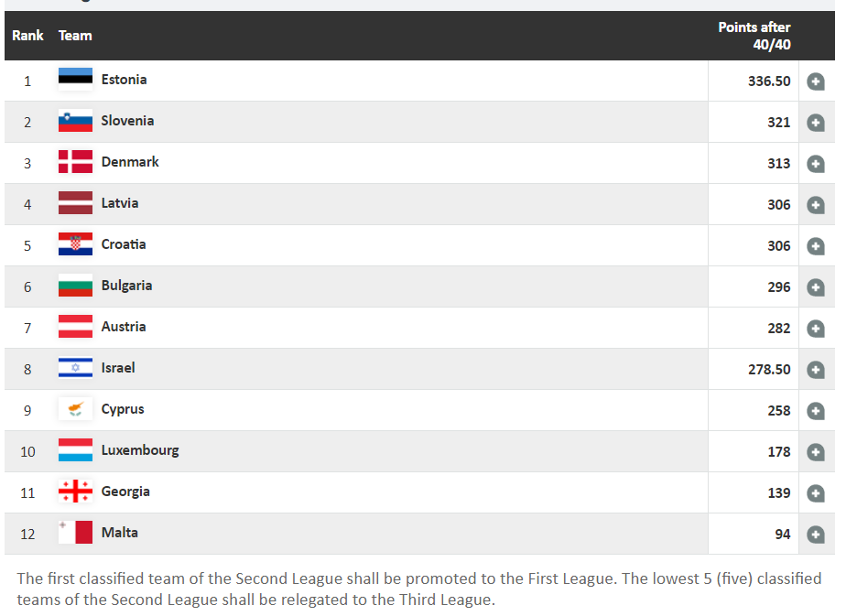Expand the Croatia row details

pyautogui.click(x=815, y=246)
